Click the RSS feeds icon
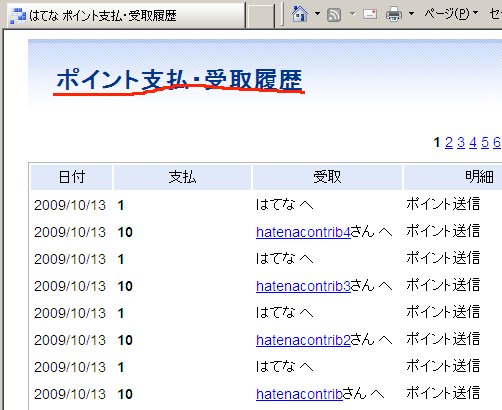Viewport: 502px width, 410px height. coord(334,15)
